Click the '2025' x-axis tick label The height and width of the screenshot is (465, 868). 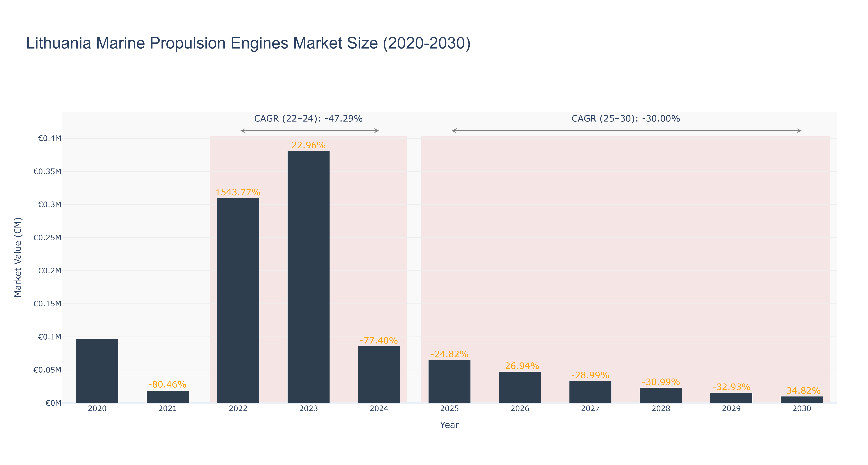(x=449, y=409)
